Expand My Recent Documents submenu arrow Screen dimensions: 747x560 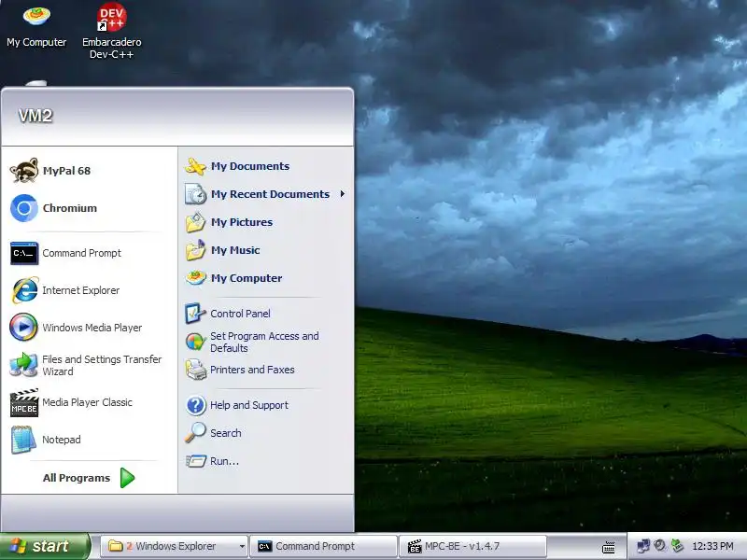(x=342, y=194)
